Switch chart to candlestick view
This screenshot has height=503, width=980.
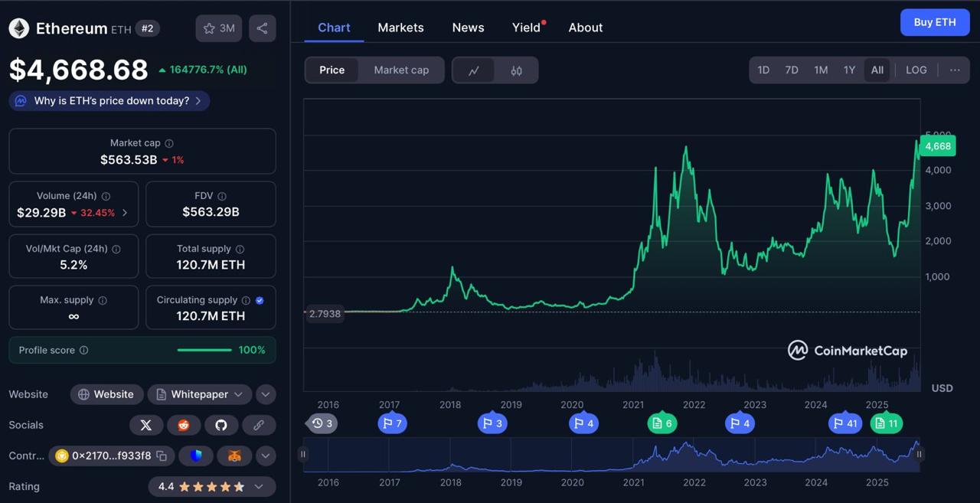click(517, 70)
